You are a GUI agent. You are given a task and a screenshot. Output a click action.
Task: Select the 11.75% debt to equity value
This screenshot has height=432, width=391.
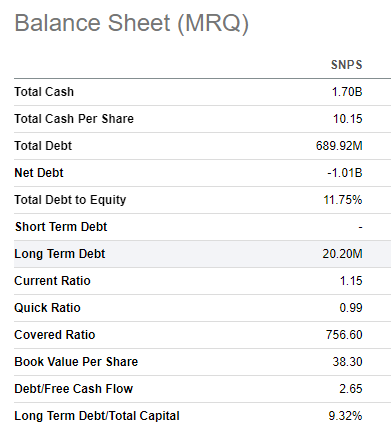[343, 200]
